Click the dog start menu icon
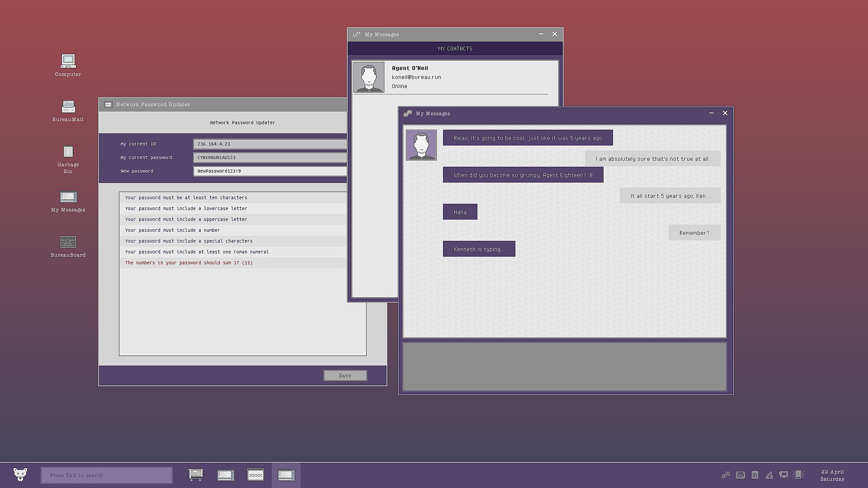The height and width of the screenshot is (488, 868). click(x=20, y=474)
